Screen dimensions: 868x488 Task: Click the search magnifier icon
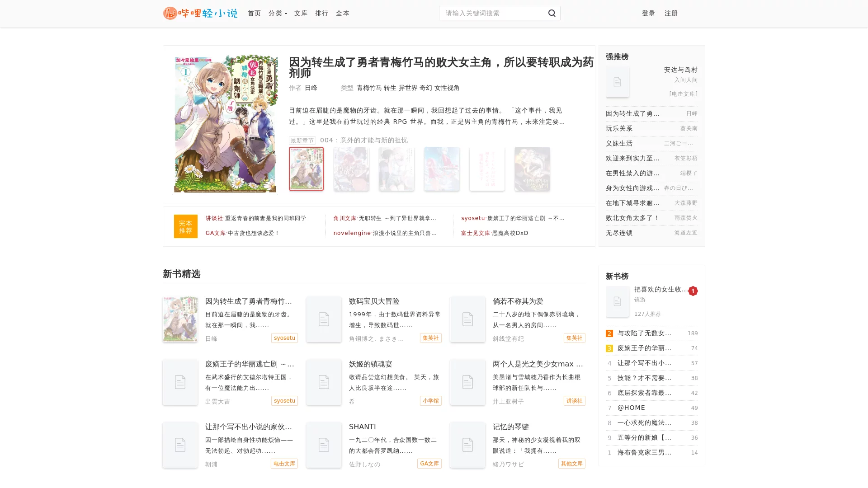tap(552, 13)
